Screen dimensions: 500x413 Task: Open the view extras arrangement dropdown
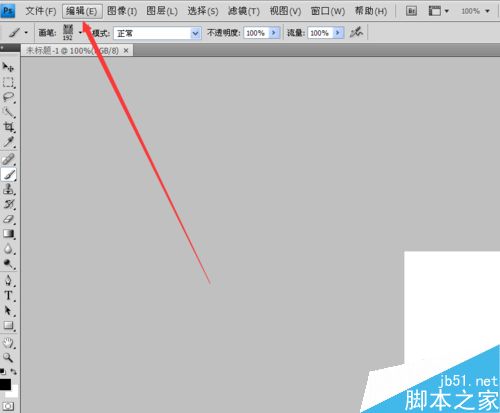coord(438,11)
